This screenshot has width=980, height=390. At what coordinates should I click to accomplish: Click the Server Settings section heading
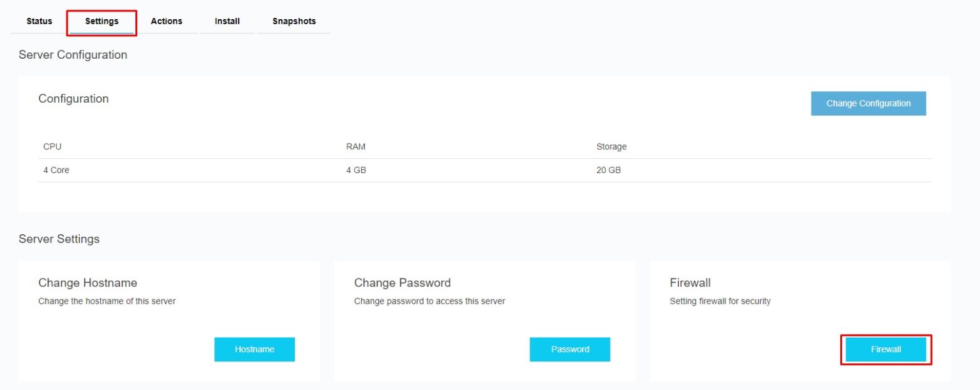coord(59,239)
